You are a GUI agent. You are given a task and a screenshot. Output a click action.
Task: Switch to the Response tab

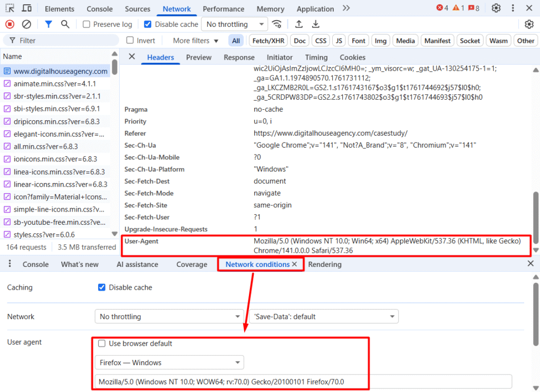239,58
